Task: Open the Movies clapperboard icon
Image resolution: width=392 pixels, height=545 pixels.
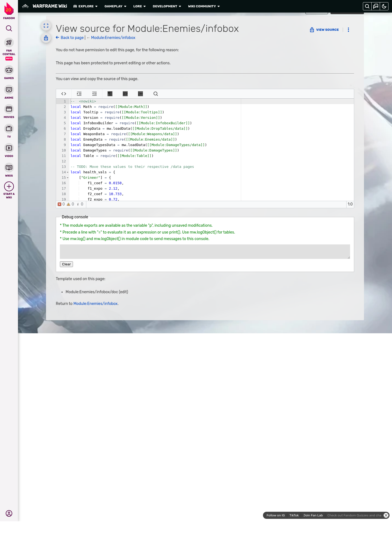Action: [9, 109]
